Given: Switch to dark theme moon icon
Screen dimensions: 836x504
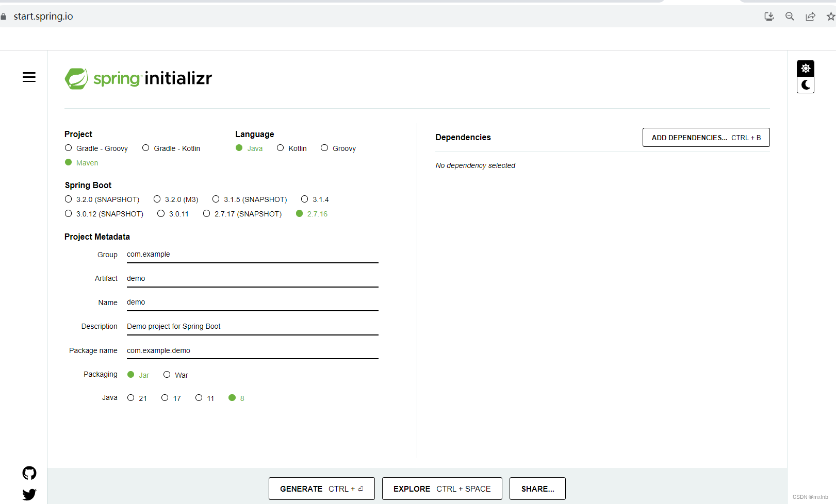Looking at the screenshot, I should [x=806, y=85].
